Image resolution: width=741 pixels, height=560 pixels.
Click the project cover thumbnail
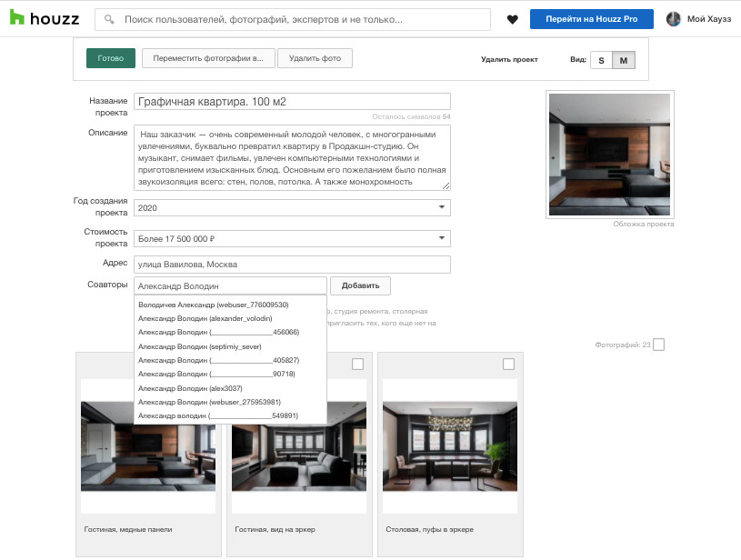[x=609, y=155]
